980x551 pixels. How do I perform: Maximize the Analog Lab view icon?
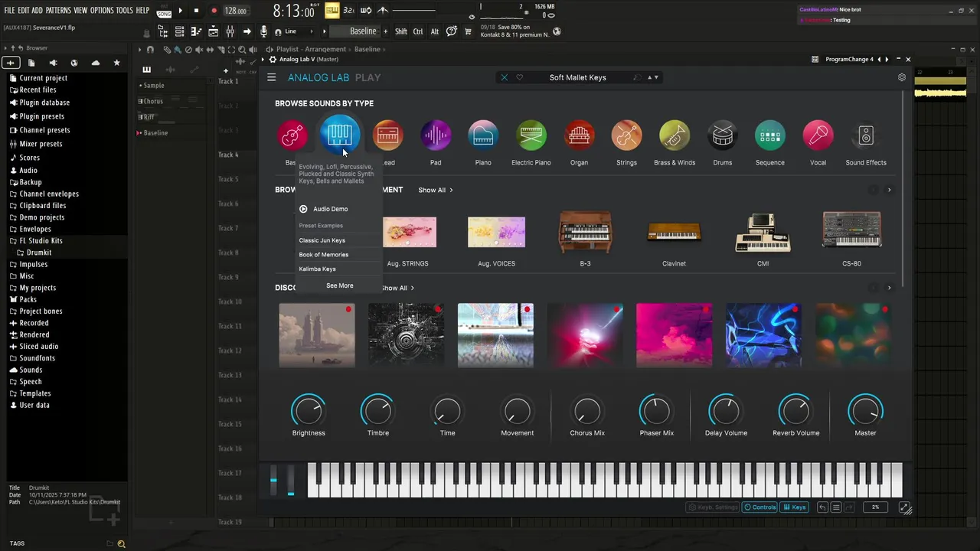[x=904, y=507]
